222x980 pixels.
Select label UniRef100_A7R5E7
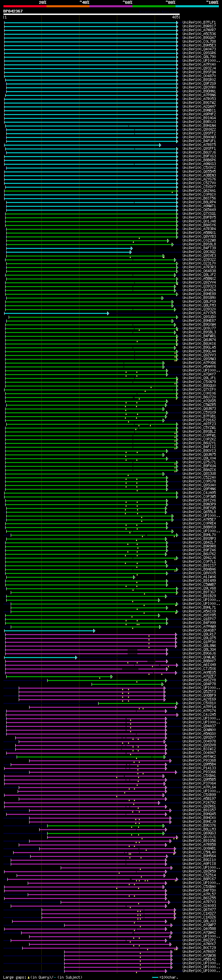[199, 519]
